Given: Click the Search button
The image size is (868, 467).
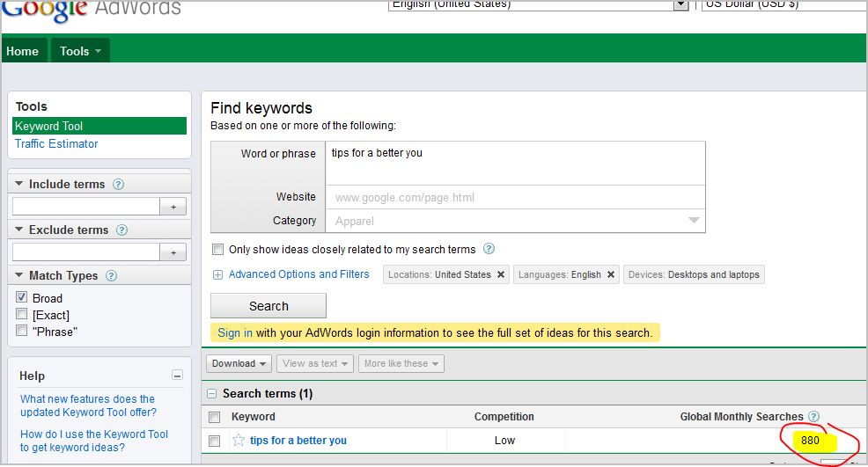Looking at the screenshot, I should tap(268, 306).
